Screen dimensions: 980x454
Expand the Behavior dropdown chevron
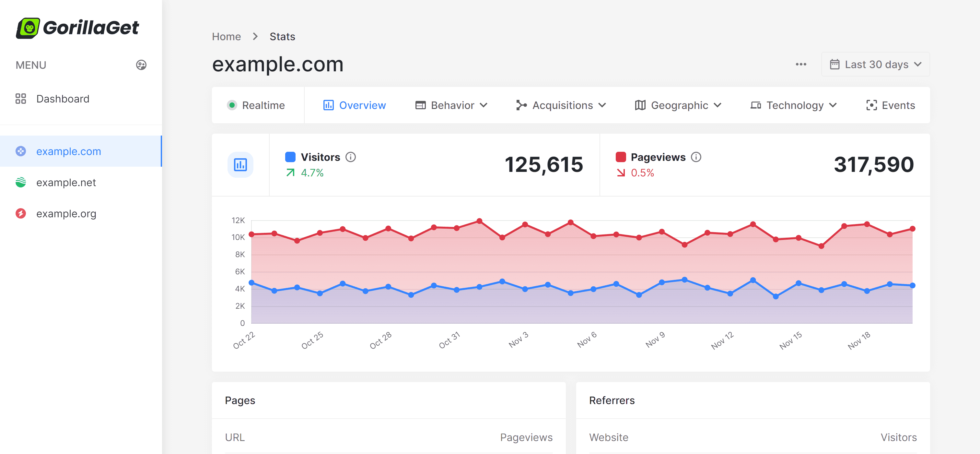(484, 105)
